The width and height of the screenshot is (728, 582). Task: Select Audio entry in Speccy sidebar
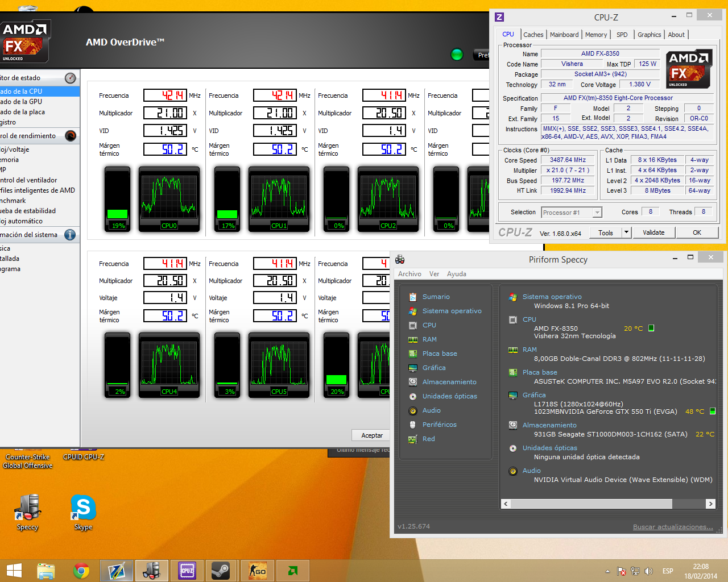tap(431, 410)
